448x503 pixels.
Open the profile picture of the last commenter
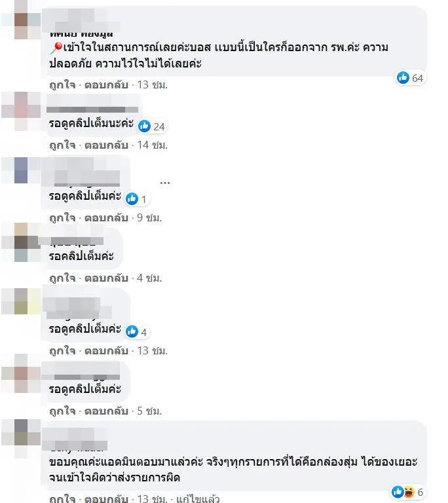click(21, 439)
